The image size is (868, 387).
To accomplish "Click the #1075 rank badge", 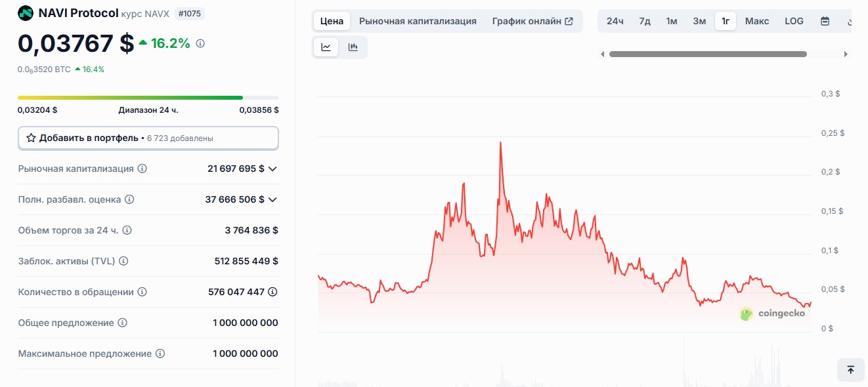I will (190, 13).
